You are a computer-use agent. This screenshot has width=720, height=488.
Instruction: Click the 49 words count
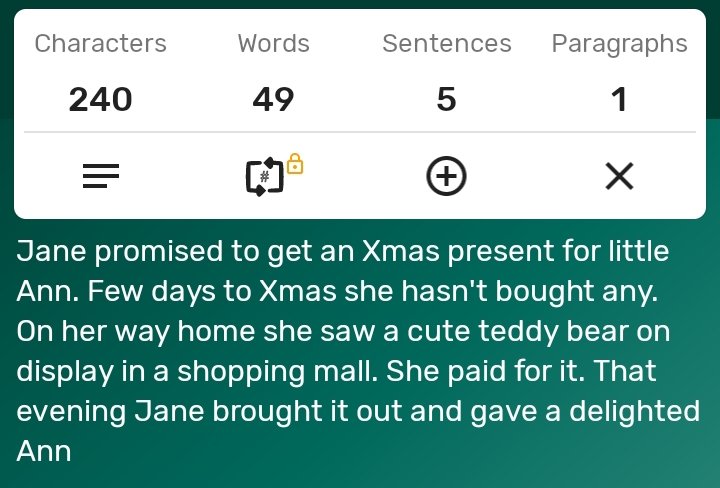point(273,99)
